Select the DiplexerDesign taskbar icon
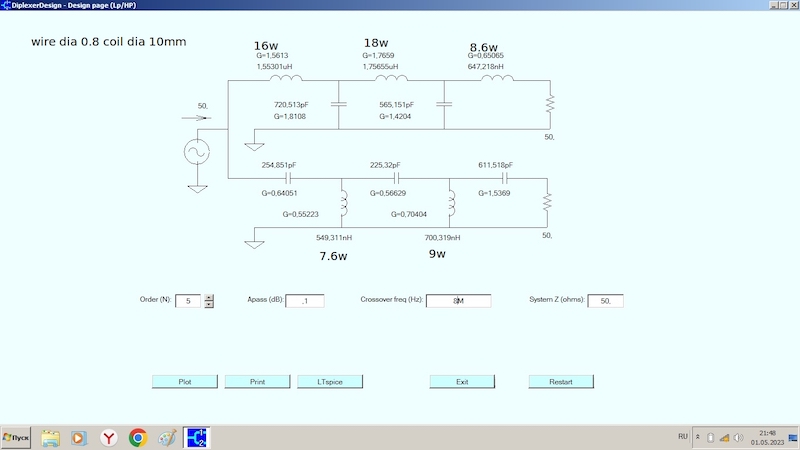The height and width of the screenshot is (450, 800). (x=196, y=437)
